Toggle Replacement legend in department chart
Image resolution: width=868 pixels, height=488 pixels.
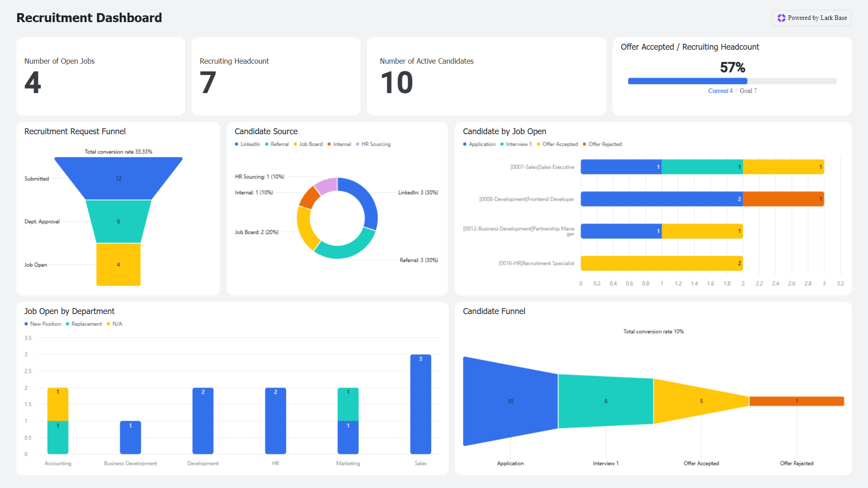(x=86, y=324)
